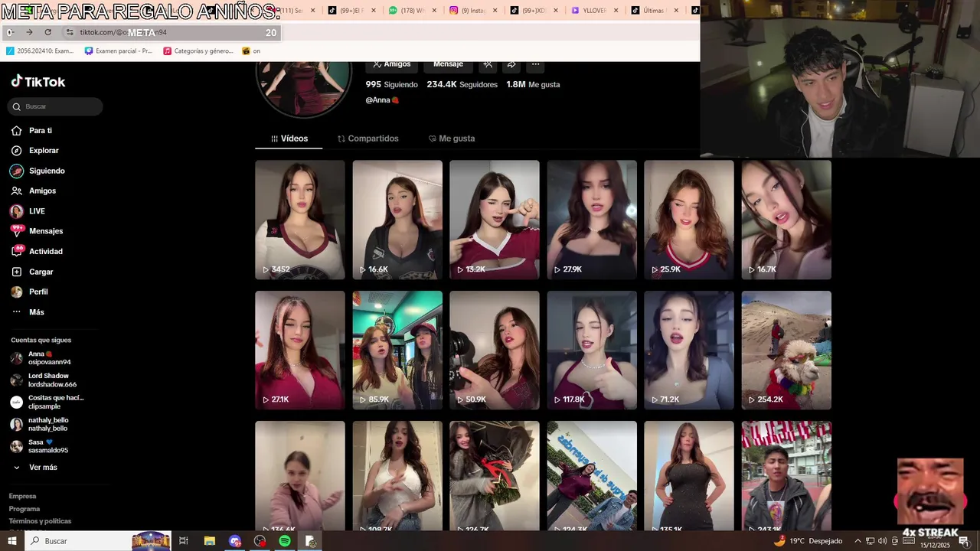
Task: Open the profile more options ellipsis
Action: tap(535, 64)
